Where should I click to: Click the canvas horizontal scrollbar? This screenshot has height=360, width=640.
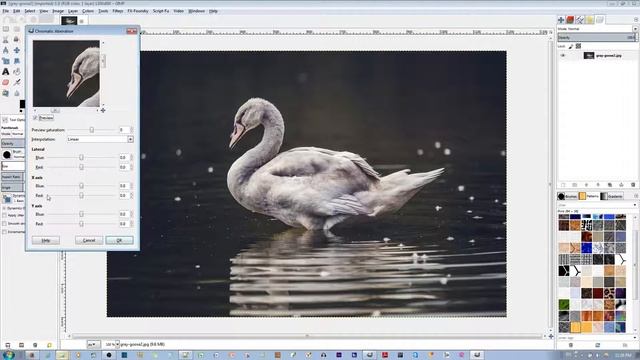pyautogui.click(x=307, y=336)
